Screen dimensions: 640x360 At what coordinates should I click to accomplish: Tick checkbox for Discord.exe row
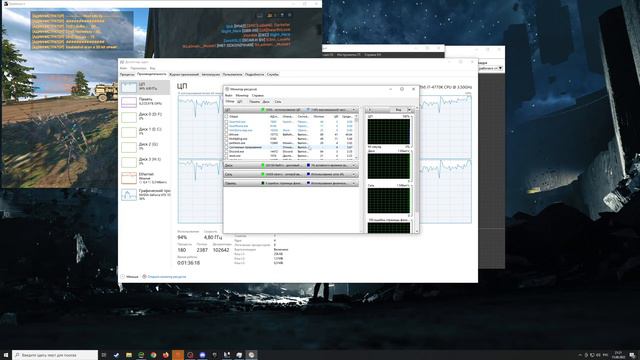(227, 151)
